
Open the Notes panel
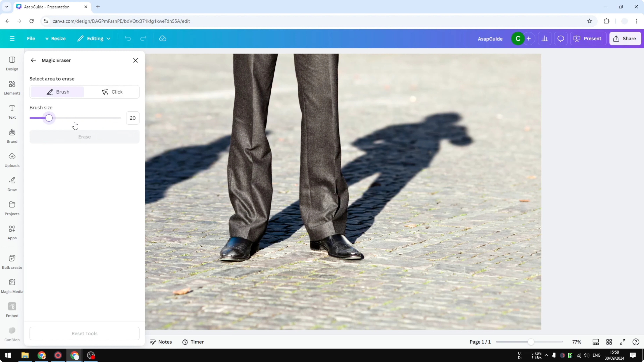[161, 342]
